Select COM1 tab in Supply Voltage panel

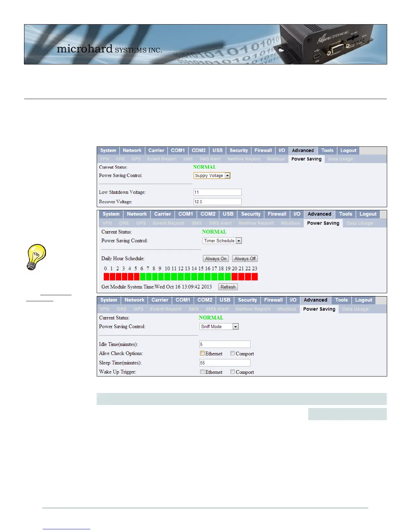[178, 150]
